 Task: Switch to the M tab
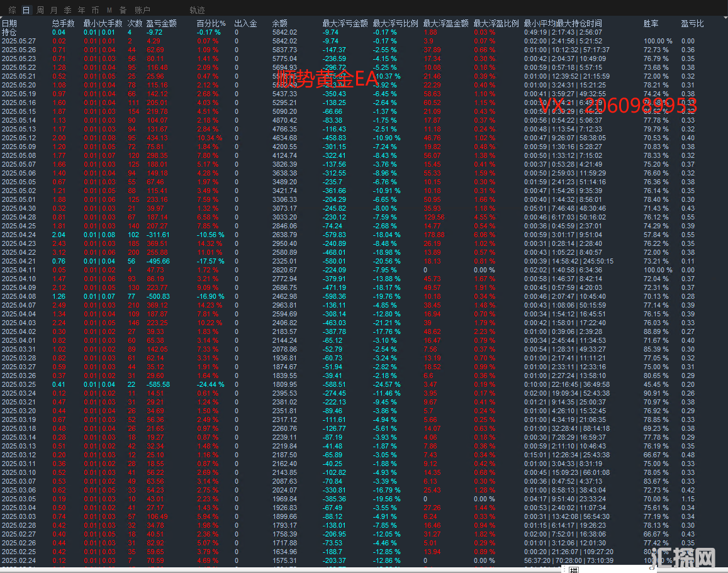pyautogui.click(x=109, y=9)
